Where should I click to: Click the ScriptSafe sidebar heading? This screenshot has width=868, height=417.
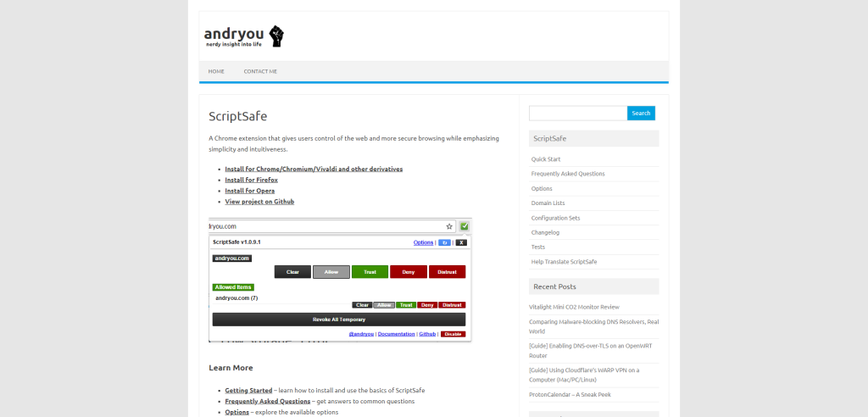click(549, 138)
